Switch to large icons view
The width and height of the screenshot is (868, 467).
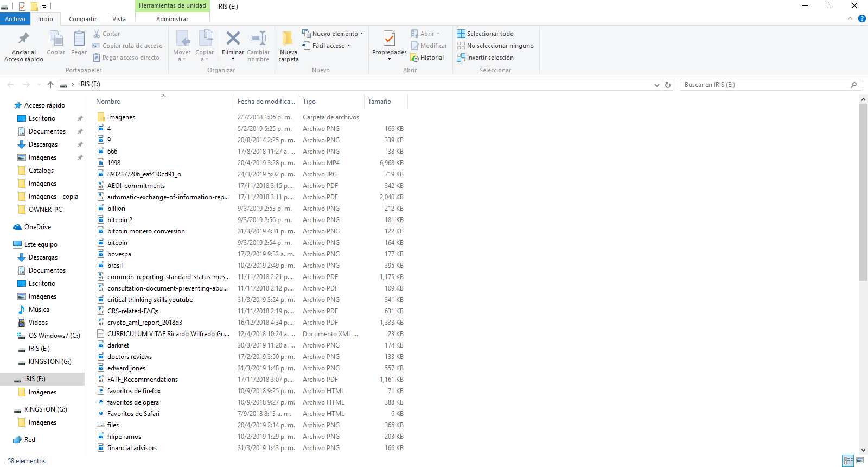point(860,460)
